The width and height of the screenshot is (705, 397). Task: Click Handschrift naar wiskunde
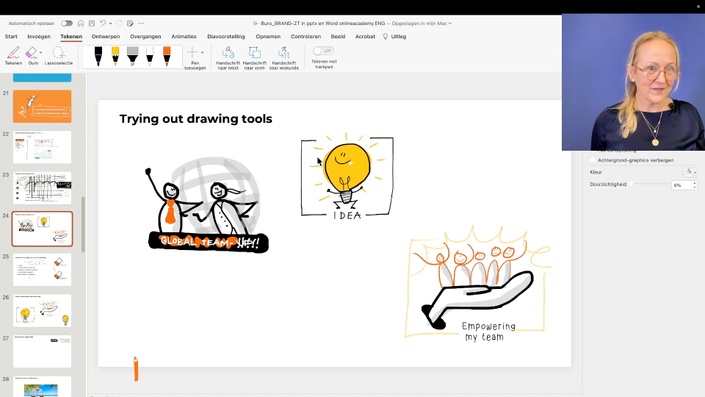[284, 58]
